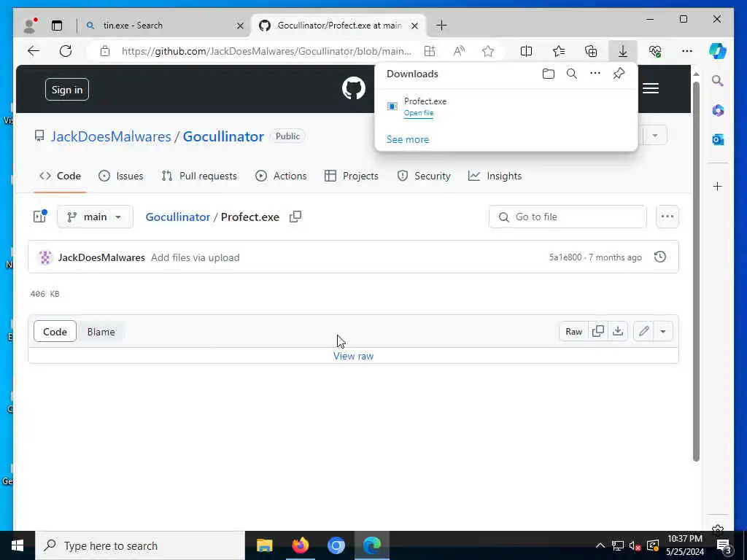View site information lock icon

pos(105,51)
